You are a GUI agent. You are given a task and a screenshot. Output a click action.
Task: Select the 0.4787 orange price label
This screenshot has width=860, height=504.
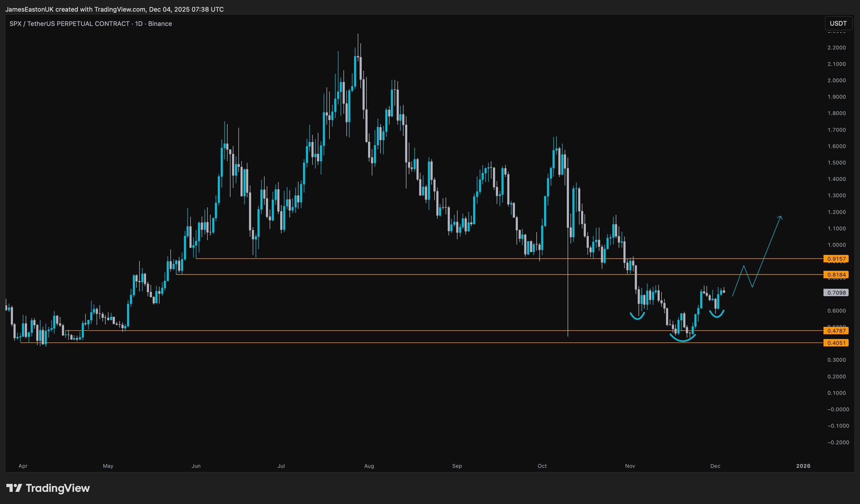coord(836,331)
